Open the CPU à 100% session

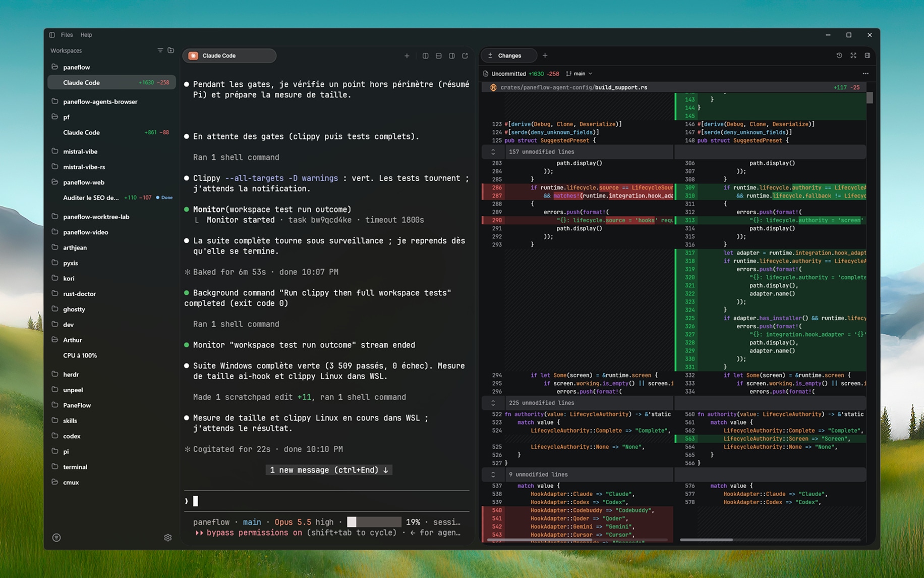point(111,355)
